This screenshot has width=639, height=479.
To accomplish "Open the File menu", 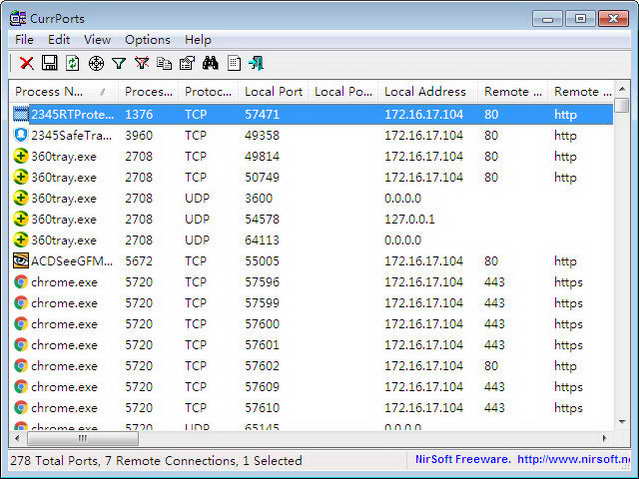I will [24, 40].
